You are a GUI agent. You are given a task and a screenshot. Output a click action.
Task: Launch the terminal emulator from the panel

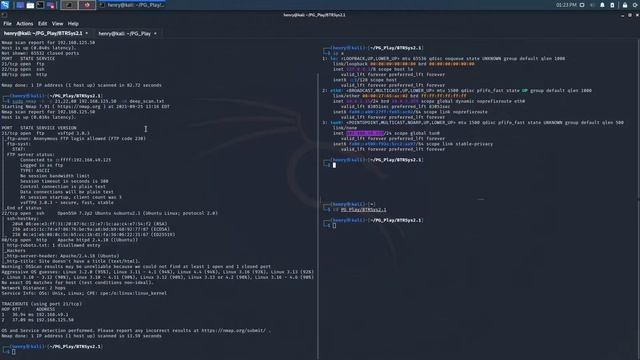40,5
